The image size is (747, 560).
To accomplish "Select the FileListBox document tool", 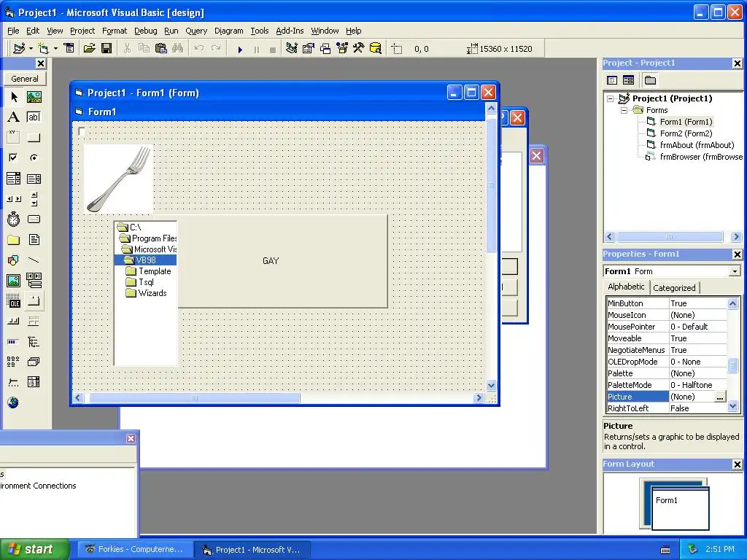I will 34,239.
